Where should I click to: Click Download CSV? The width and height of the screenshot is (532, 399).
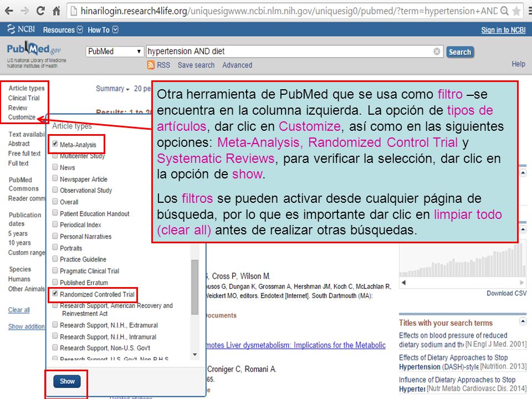coord(507,293)
